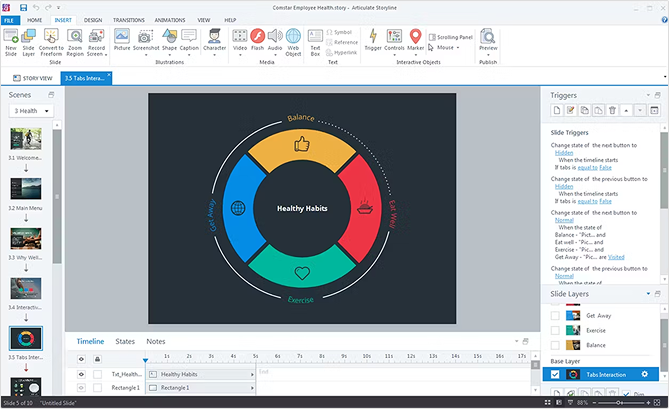The width and height of the screenshot is (669, 409).
Task: Click the first Hidden state link
Action: [564, 152]
